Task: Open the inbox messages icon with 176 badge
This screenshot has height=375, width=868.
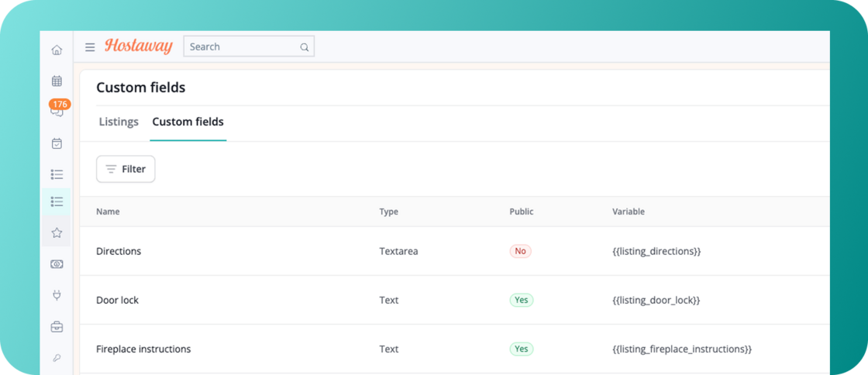Action: click(57, 111)
